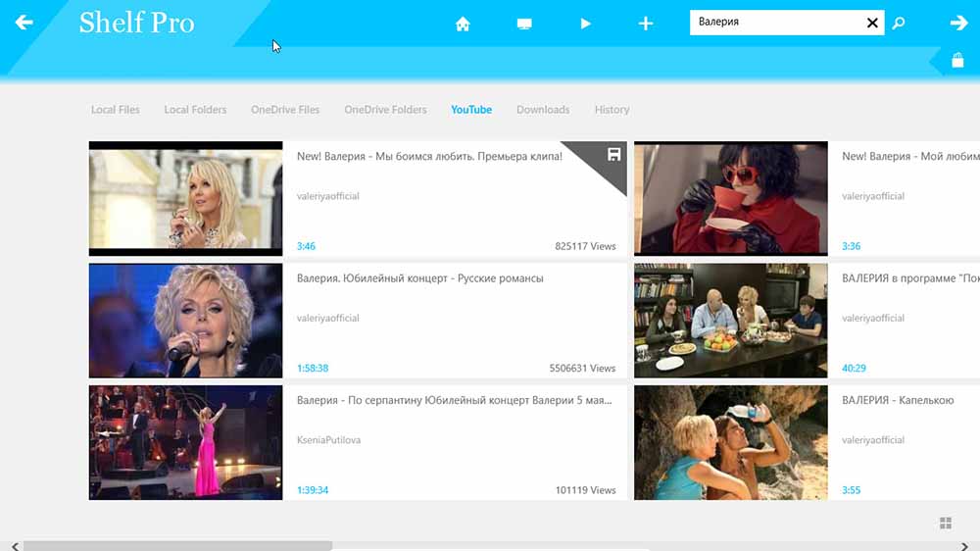Click 5506631 Views count
Image resolution: width=980 pixels, height=551 pixels.
point(582,368)
